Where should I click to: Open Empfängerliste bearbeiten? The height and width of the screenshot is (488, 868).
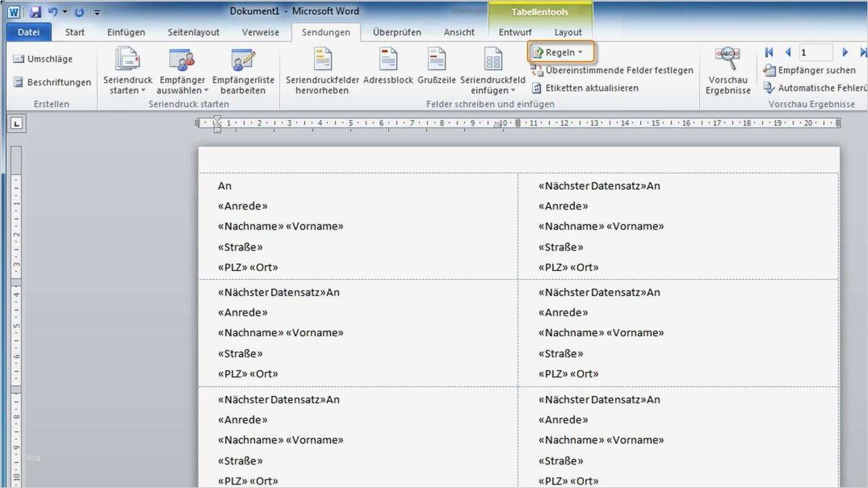pos(243,68)
